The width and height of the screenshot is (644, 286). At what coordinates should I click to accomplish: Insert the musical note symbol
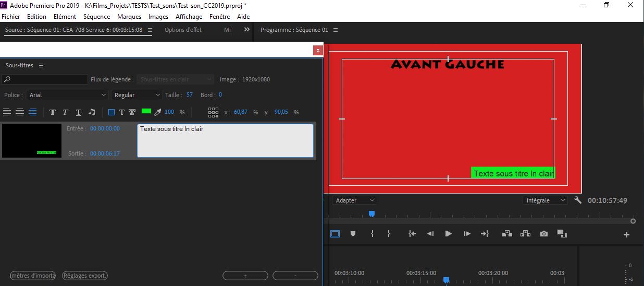92,112
